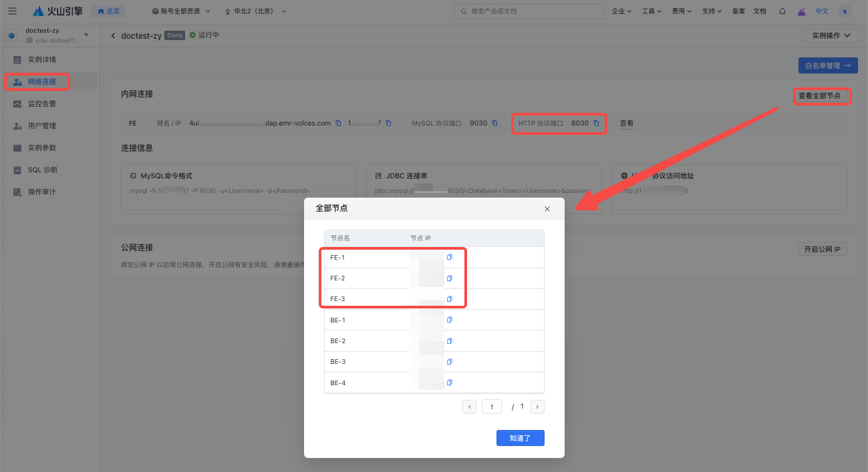Copy the BE-4 node IP
The height and width of the screenshot is (472, 868).
click(450, 383)
